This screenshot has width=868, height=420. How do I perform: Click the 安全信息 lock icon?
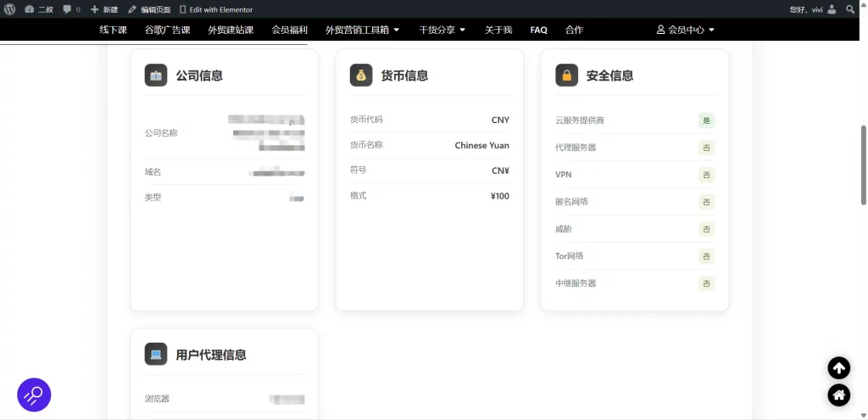(566, 76)
